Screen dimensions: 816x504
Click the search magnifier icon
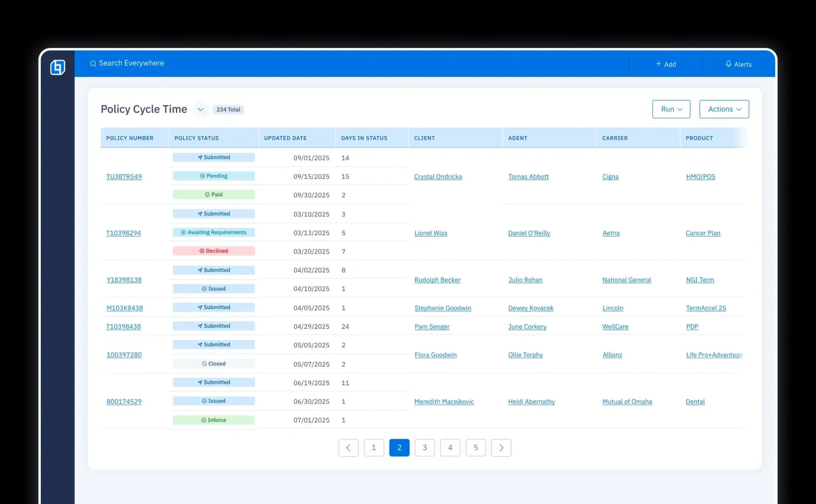pyautogui.click(x=93, y=63)
